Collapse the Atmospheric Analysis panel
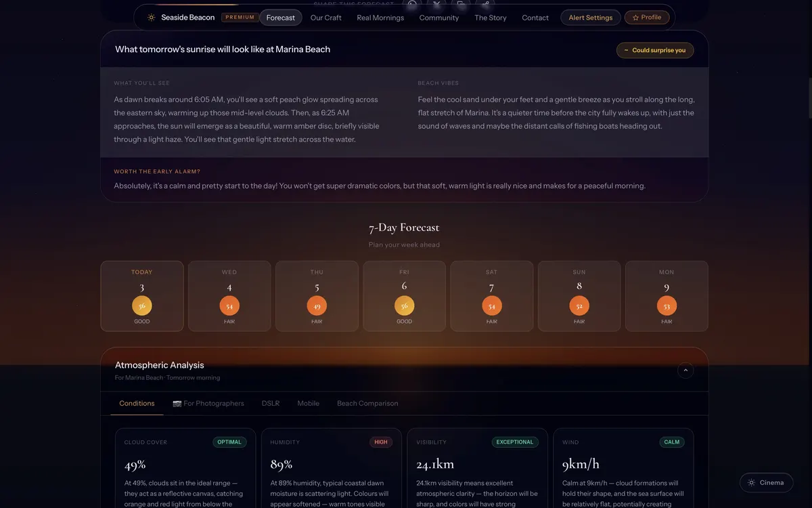The width and height of the screenshot is (812, 508). pos(685,370)
